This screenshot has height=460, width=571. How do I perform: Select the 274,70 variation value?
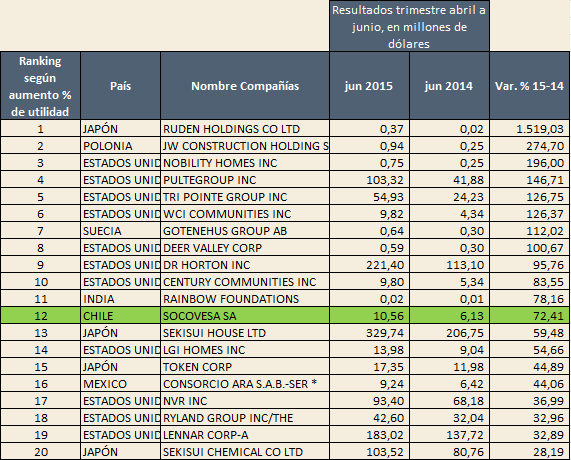(529, 146)
